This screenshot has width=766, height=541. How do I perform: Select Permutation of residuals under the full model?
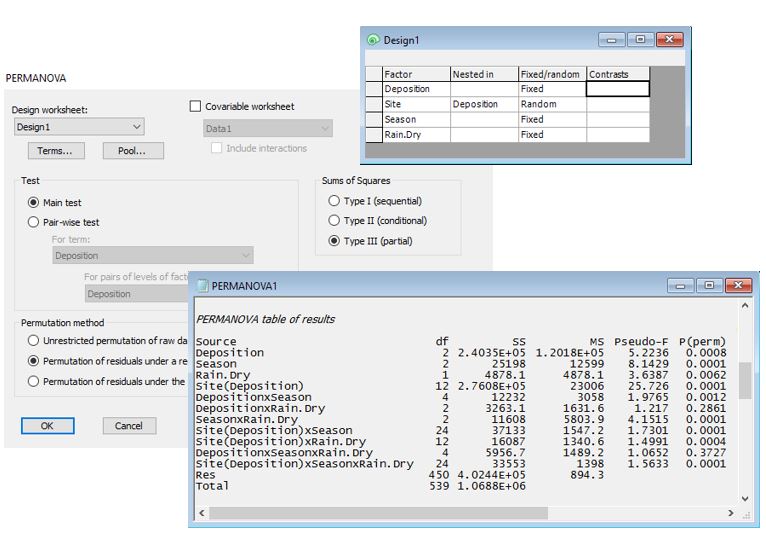coord(33,381)
